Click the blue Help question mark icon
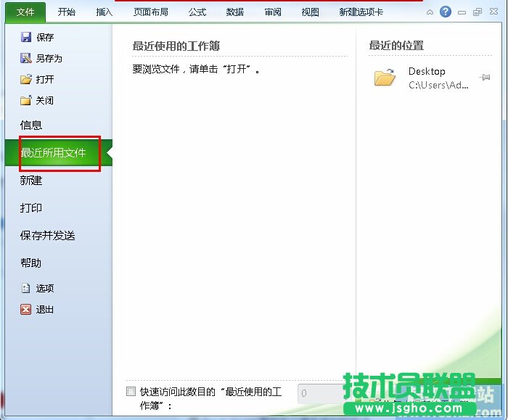Image resolution: width=508 pixels, height=420 pixels. pos(446,12)
